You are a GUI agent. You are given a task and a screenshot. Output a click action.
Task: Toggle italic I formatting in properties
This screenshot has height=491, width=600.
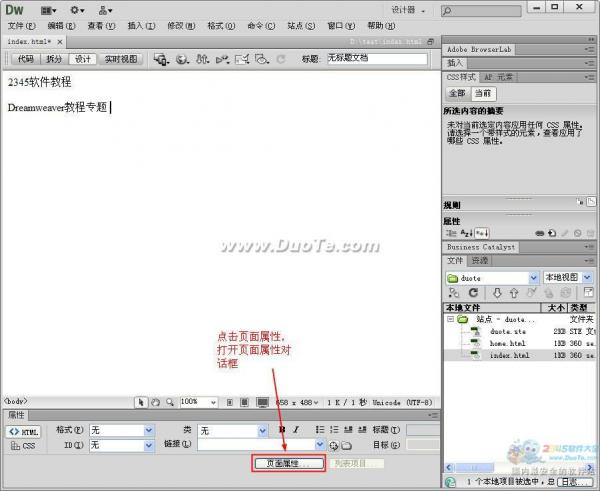coord(296,430)
